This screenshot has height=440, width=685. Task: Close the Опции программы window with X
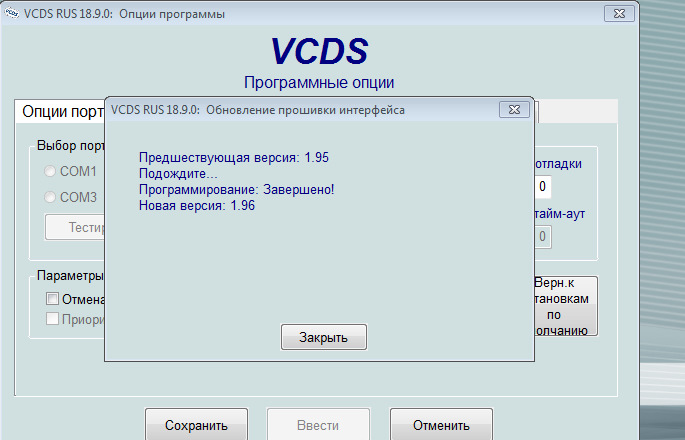619,14
